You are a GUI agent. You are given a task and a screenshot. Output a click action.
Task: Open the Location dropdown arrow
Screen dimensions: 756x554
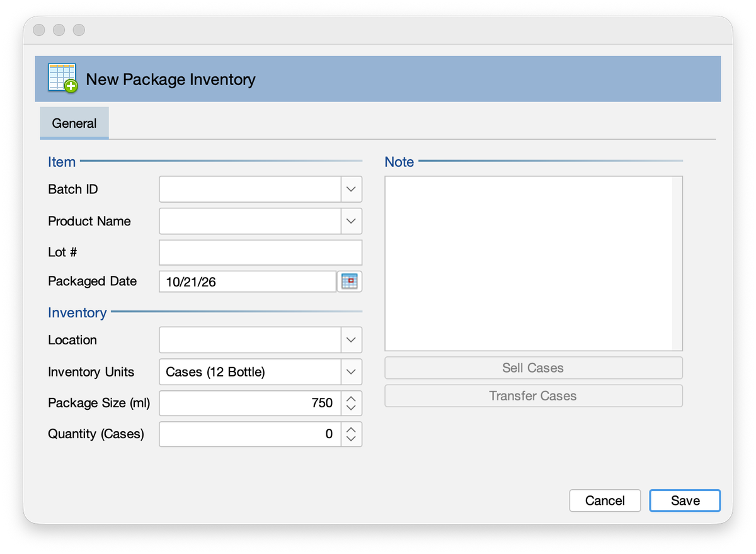click(x=352, y=340)
